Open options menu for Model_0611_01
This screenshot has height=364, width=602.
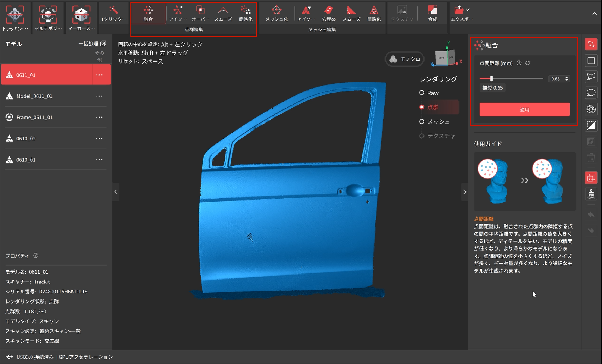[99, 96]
